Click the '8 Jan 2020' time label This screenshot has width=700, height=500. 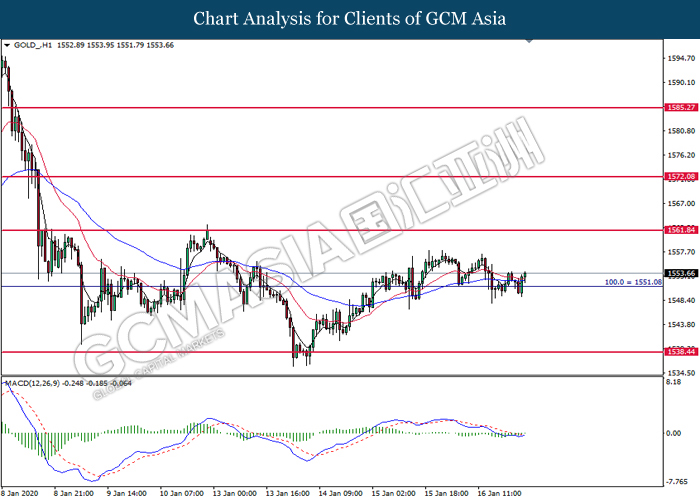20,493
